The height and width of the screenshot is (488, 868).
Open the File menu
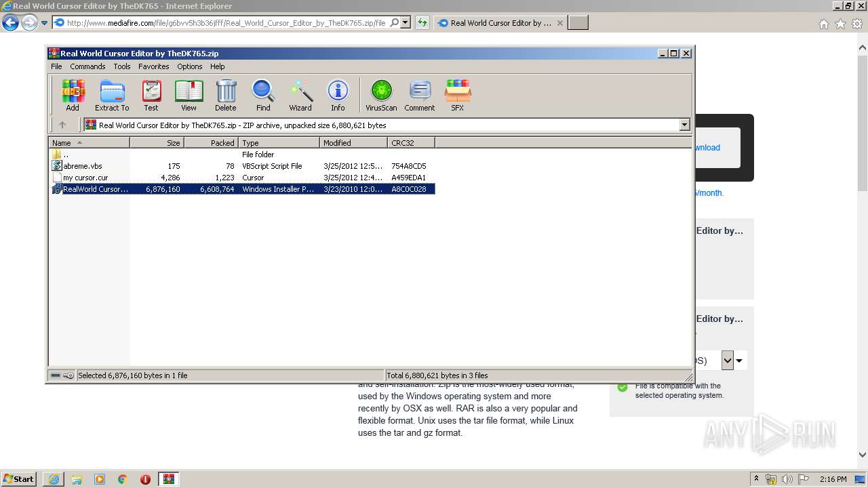pyautogui.click(x=56, y=66)
